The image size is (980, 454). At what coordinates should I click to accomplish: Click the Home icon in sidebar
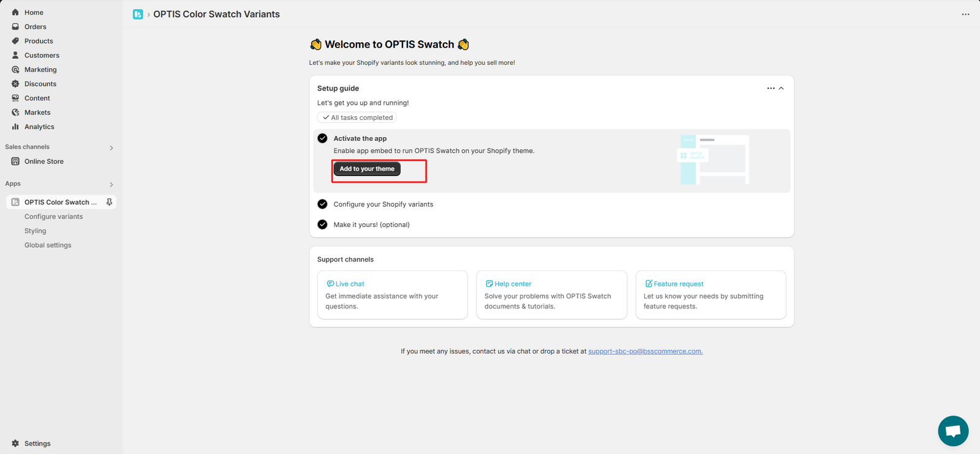tap(15, 12)
